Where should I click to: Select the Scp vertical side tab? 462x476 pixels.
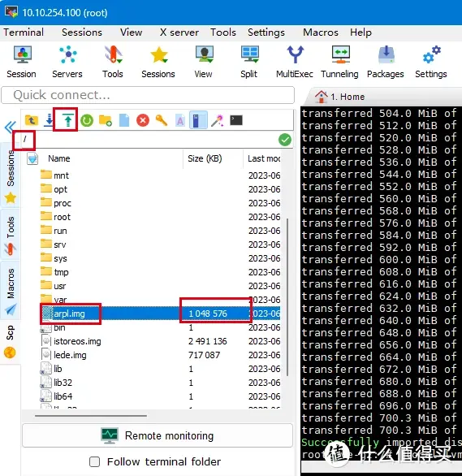(x=11, y=341)
